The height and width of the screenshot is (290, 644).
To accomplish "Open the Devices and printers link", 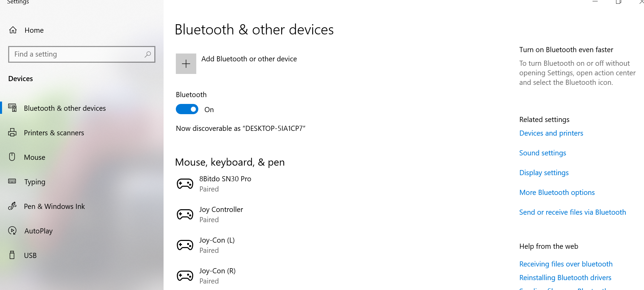I will point(551,133).
